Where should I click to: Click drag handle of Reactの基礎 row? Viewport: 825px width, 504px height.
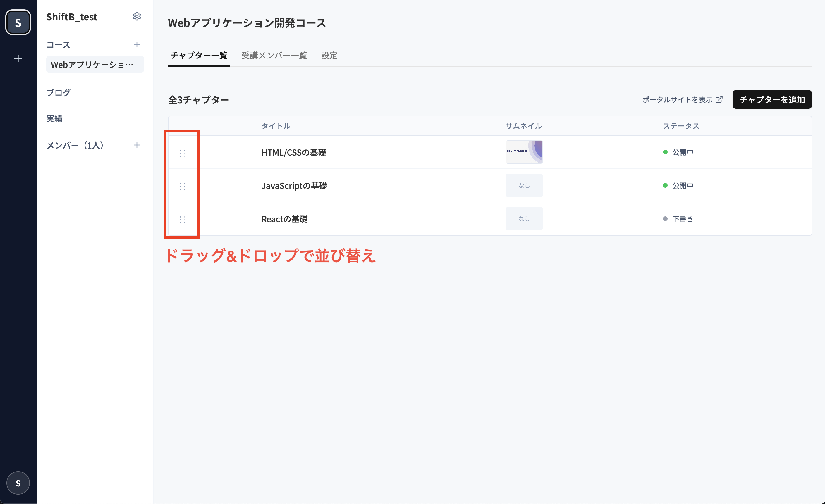coord(183,220)
